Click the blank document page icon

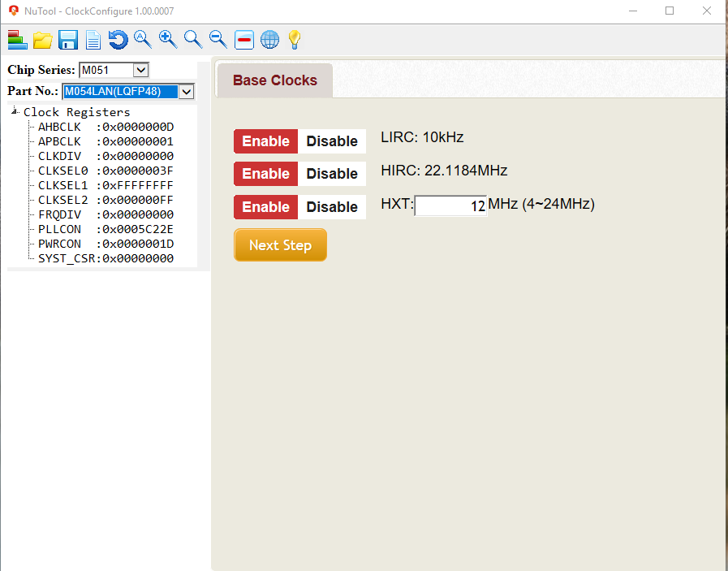93,39
